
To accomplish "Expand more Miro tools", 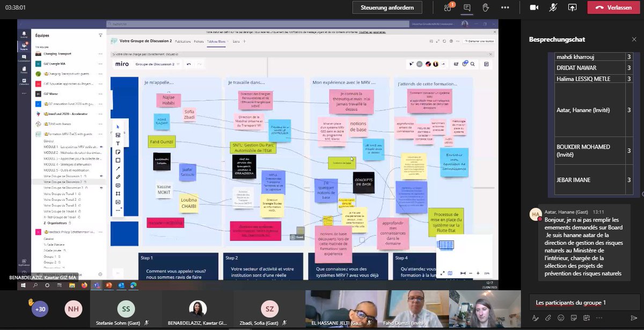I will click(118, 210).
